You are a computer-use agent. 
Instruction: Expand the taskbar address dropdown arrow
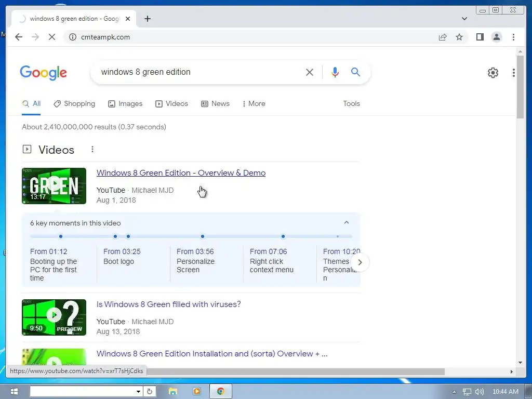click(x=138, y=392)
